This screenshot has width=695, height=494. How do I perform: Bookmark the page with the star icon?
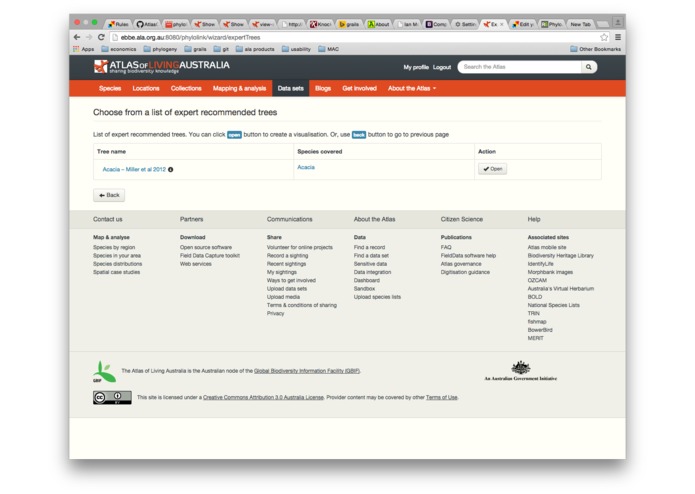[x=604, y=37]
